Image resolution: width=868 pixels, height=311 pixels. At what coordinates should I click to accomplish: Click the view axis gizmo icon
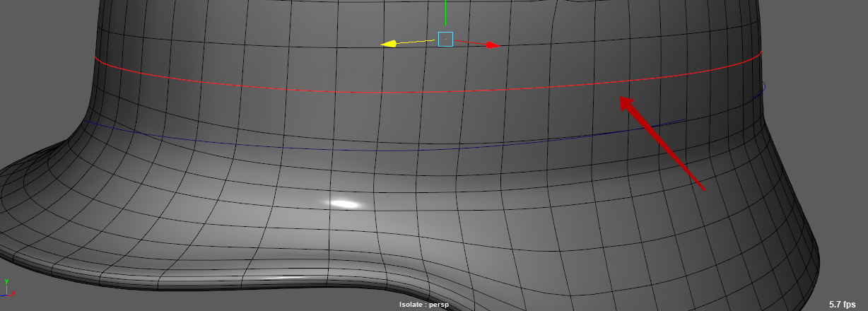tap(8, 288)
